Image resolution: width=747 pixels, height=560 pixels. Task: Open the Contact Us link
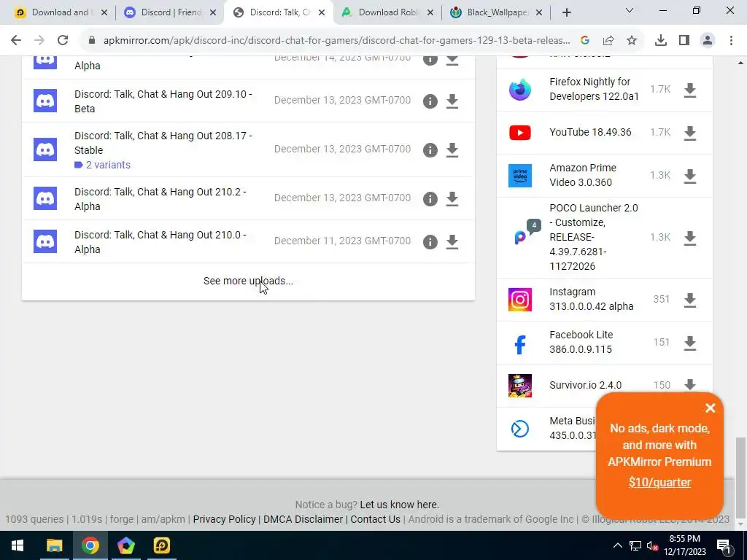[x=376, y=519]
